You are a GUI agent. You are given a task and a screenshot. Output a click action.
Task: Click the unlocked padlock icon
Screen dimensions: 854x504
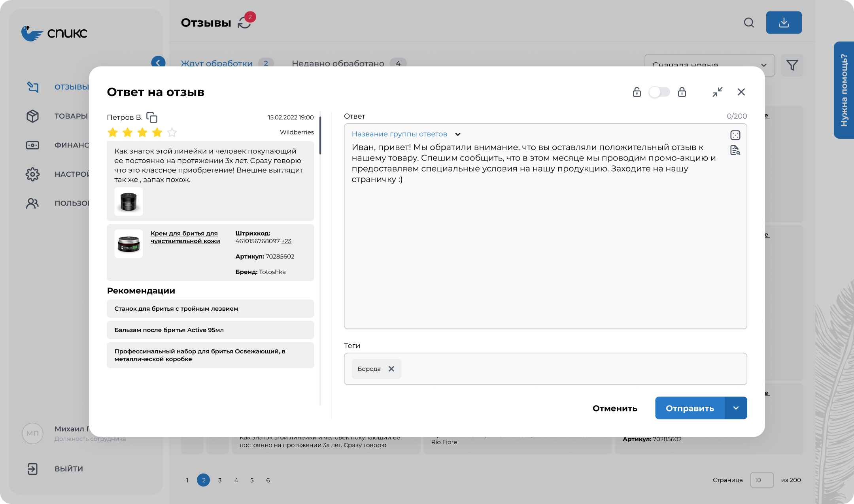(637, 92)
